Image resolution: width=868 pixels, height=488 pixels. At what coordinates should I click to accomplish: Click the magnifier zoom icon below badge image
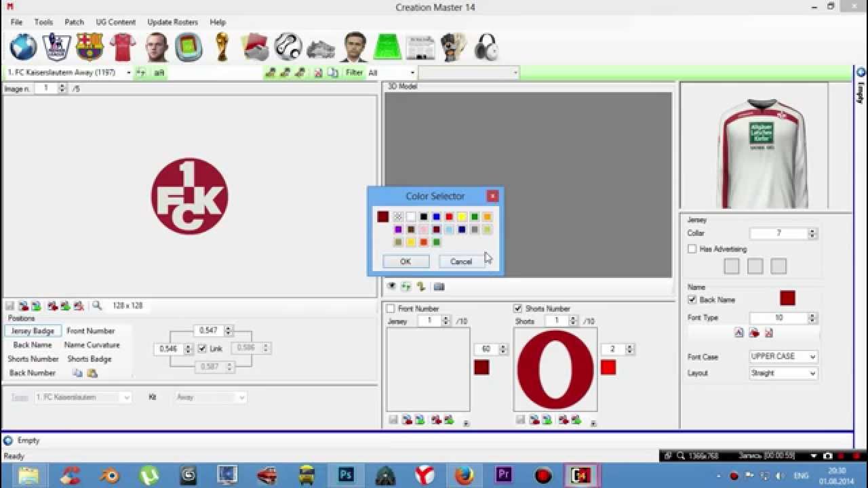(97, 306)
